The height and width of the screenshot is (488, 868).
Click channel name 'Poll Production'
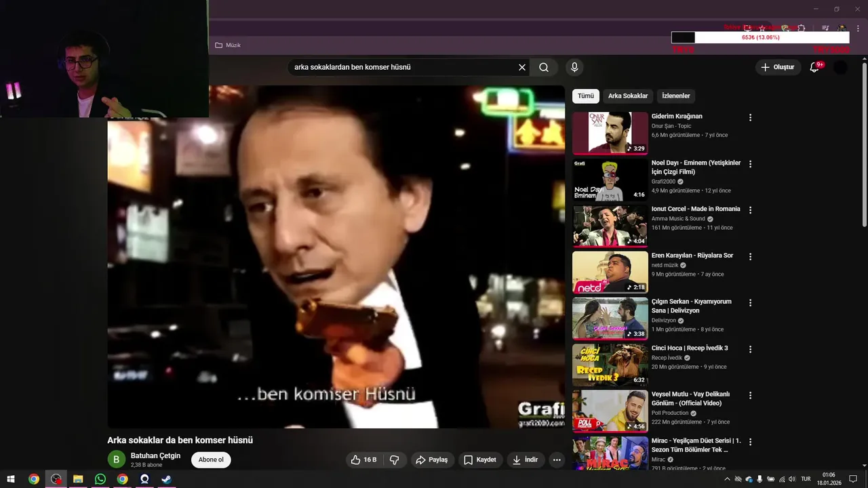point(670,413)
